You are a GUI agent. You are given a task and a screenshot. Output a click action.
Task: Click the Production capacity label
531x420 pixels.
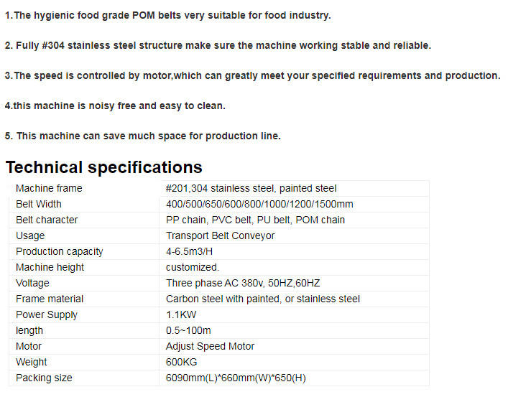click(59, 251)
